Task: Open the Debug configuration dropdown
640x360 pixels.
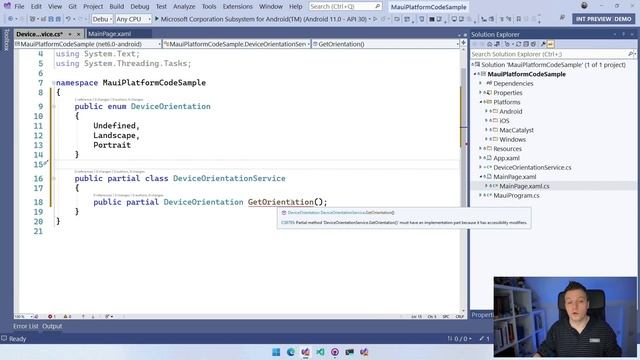Action: click(102, 19)
